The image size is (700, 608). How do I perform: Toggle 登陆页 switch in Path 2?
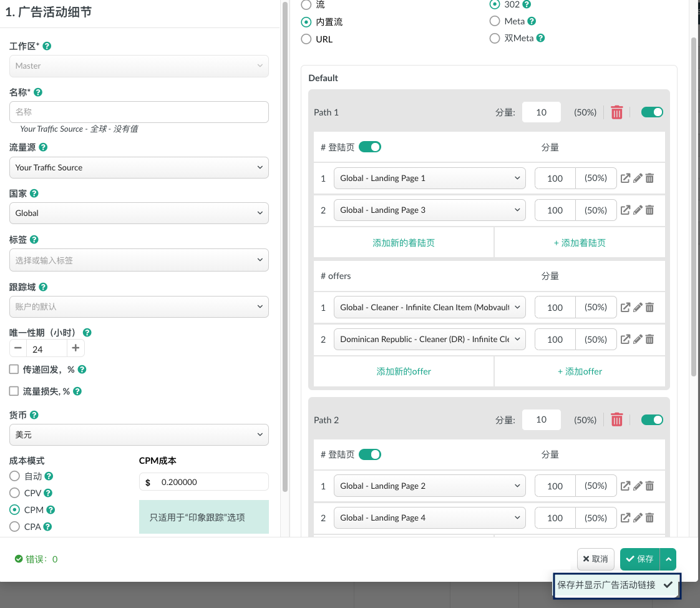(x=369, y=454)
